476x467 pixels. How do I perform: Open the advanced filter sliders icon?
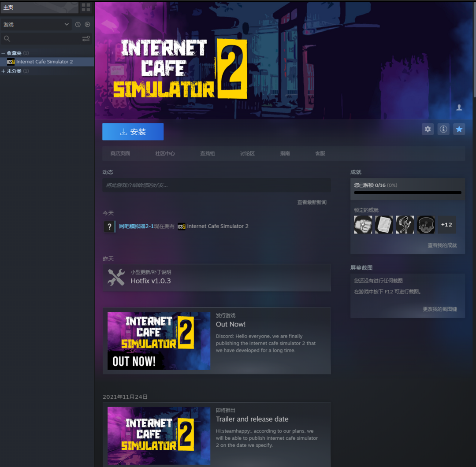pos(86,38)
